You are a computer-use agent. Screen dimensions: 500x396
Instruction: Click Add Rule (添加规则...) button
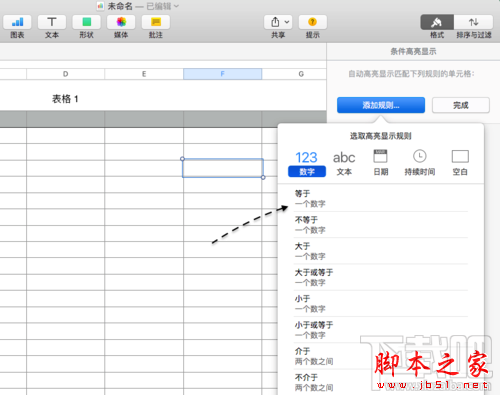pyautogui.click(x=381, y=105)
